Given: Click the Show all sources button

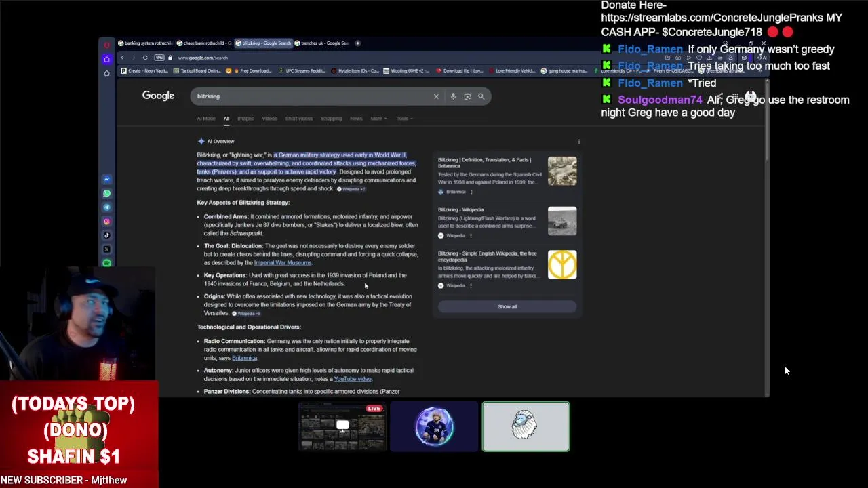Looking at the screenshot, I should (x=507, y=307).
